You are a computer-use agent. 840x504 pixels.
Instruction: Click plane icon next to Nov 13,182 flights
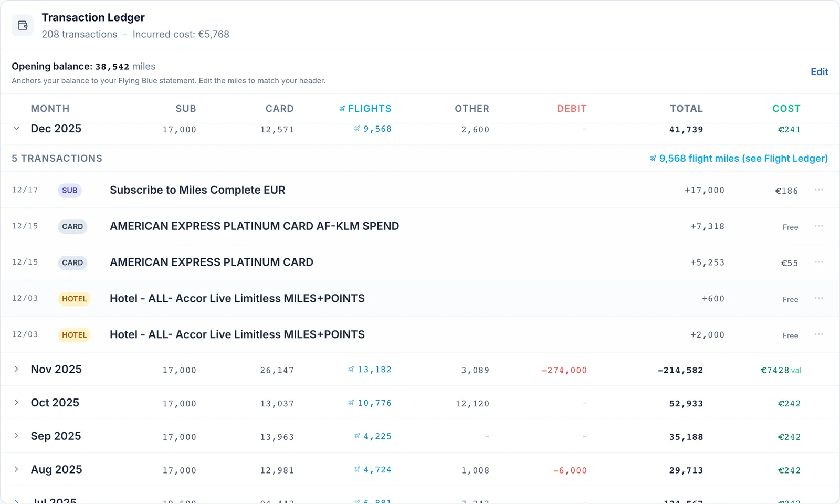coord(351,369)
